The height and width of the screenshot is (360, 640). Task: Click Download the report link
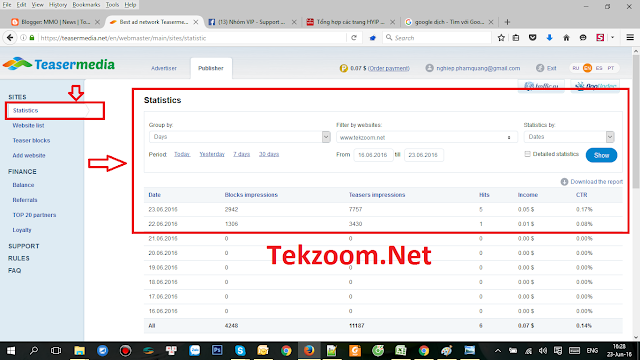(596, 182)
